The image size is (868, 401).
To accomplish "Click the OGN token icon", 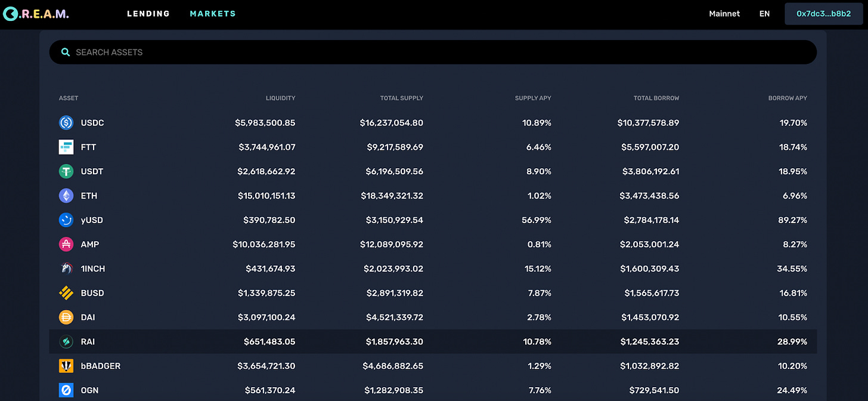I will coord(66,390).
